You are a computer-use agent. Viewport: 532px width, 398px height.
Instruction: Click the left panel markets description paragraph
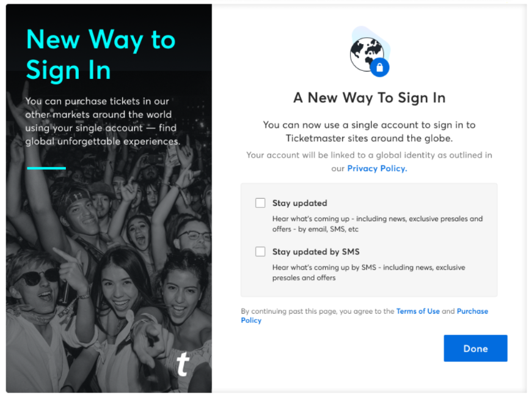pos(103,121)
